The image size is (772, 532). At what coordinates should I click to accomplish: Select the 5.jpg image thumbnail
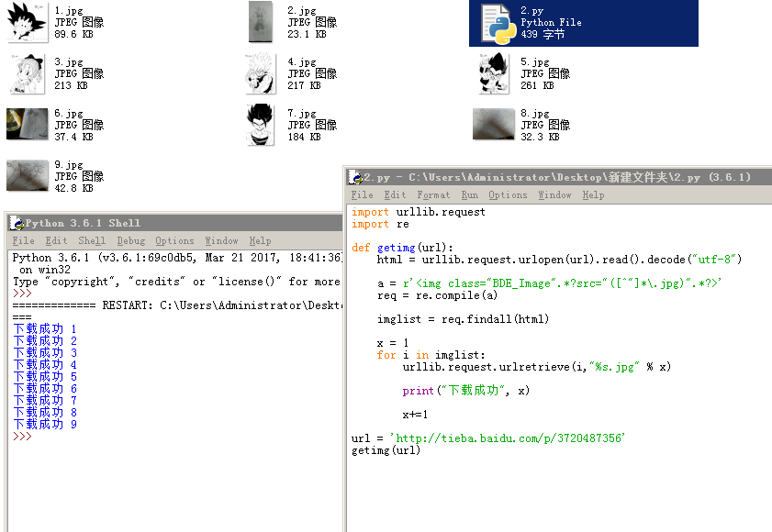pyautogui.click(x=494, y=73)
